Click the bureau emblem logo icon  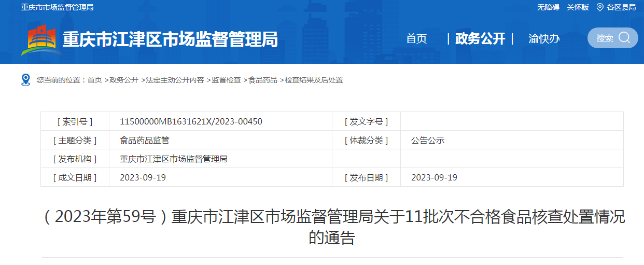pyautogui.click(x=41, y=40)
